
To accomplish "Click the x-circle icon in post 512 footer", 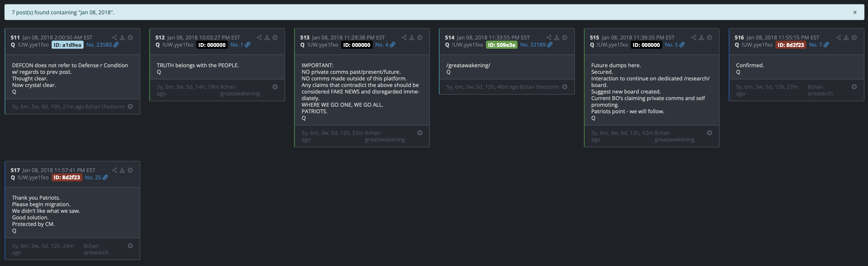I will 275,87.
